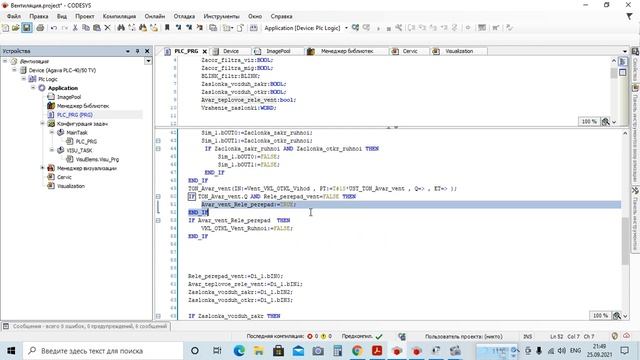Undo last action in toolbar
Viewport: 640px width, 360px height.
54,28
